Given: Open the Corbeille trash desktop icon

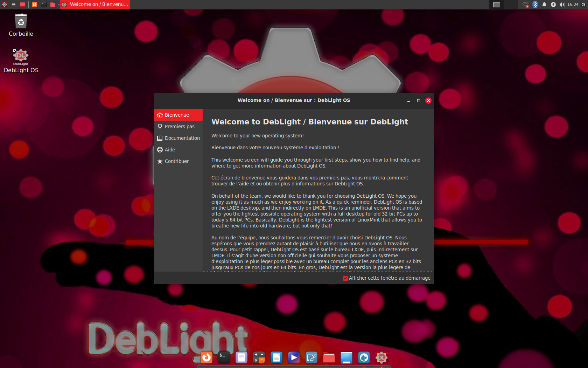Looking at the screenshot, I should [x=21, y=25].
